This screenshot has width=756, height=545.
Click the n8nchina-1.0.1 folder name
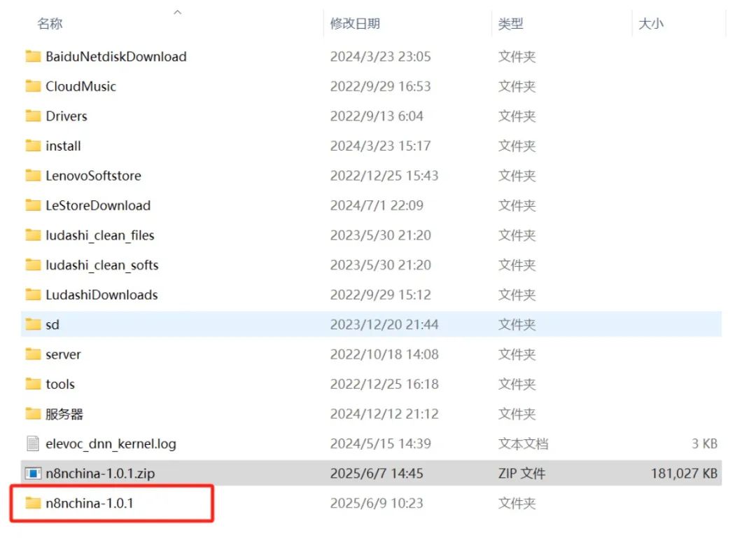click(x=90, y=503)
